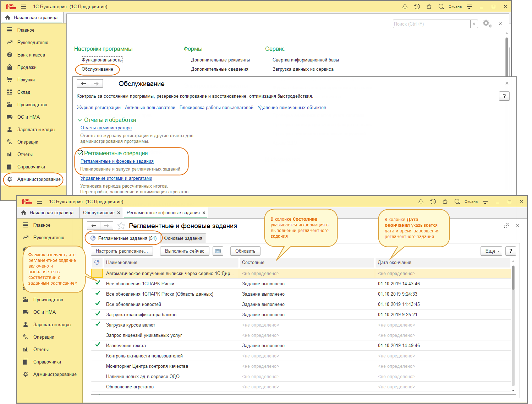Open favorites star in front window title bar
The width and height of the screenshot is (532, 404).
pyautogui.click(x=445, y=201)
